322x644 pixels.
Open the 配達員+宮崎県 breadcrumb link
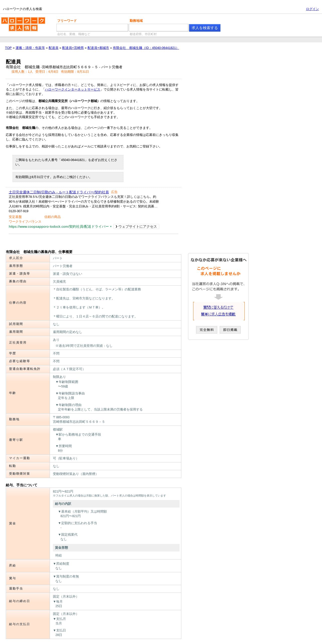(73, 48)
